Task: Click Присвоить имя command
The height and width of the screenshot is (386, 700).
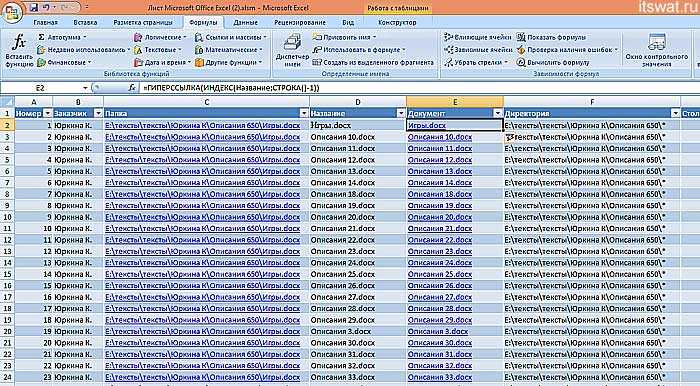Action: point(344,37)
